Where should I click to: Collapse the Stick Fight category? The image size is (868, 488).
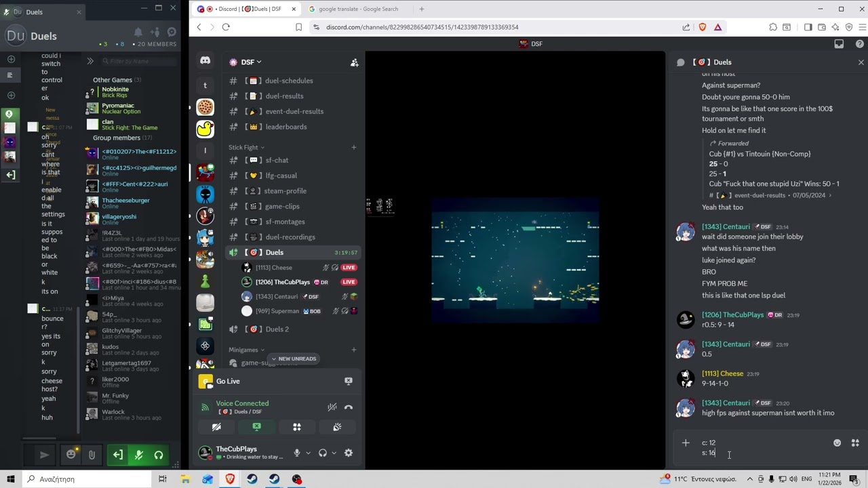[246, 147]
